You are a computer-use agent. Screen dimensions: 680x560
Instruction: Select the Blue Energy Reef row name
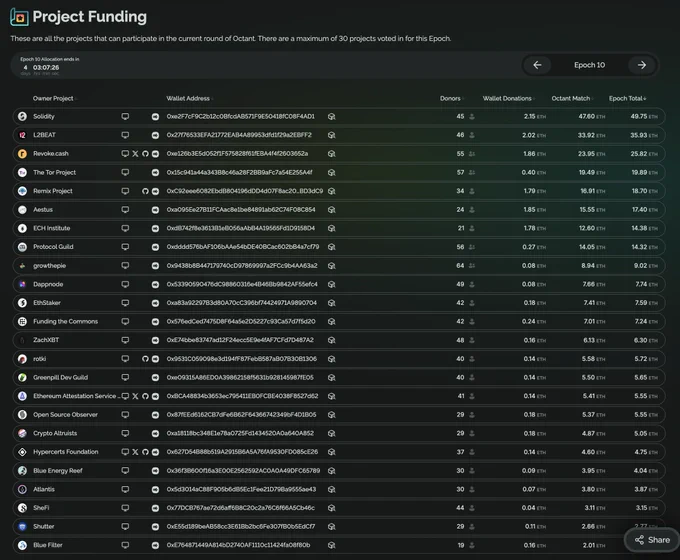(x=58, y=471)
